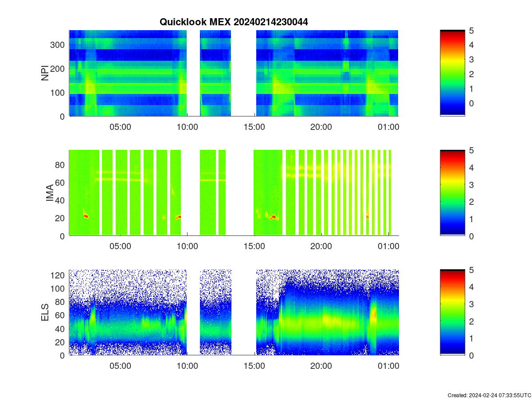Click the 5 label on ELS colorbar

(x=471, y=270)
